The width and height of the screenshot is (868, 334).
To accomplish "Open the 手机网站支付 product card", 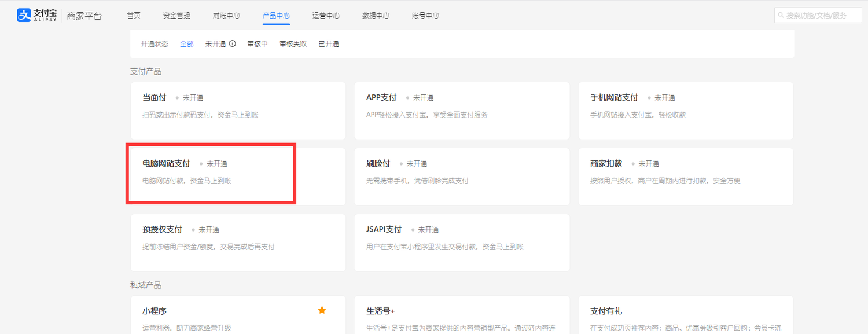I will pos(686,111).
